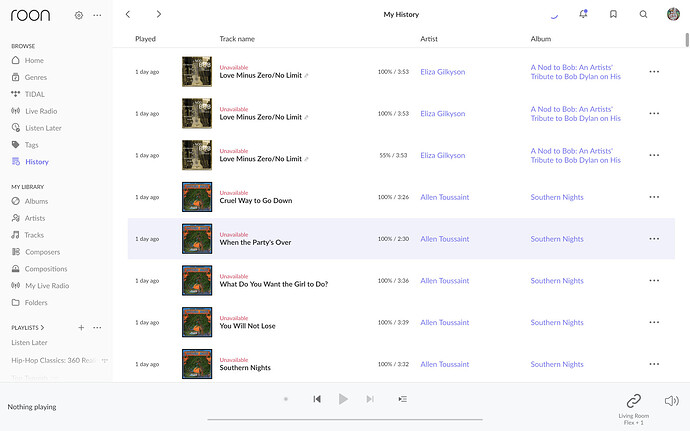Open the Southern Nights album link for You Will Not Lose
Screen dimensions: 690x431
(557, 323)
